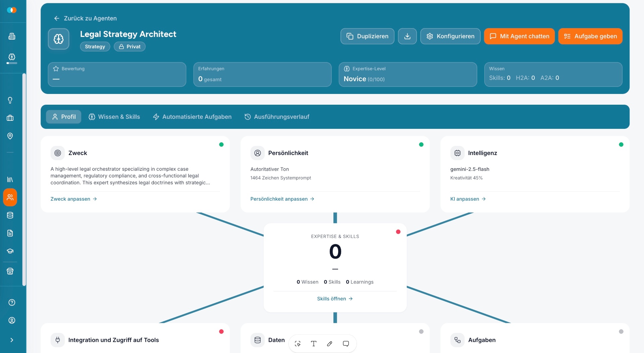Open the Ausführungsverlauf tab
Image resolution: width=644 pixels, height=353 pixels.
pyautogui.click(x=277, y=117)
